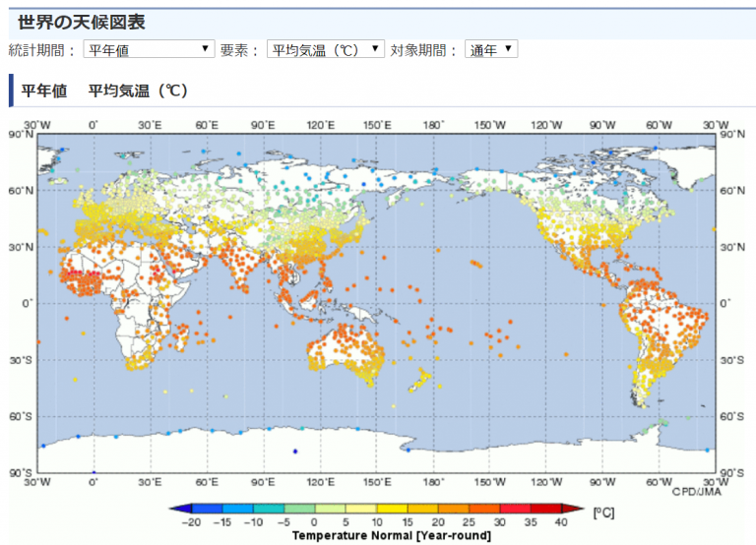Image resolution: width=756 pixels, height=545 pixels.
Task: Click the Temperature Normal [Year-round] caption
Action: coord(392,535)
